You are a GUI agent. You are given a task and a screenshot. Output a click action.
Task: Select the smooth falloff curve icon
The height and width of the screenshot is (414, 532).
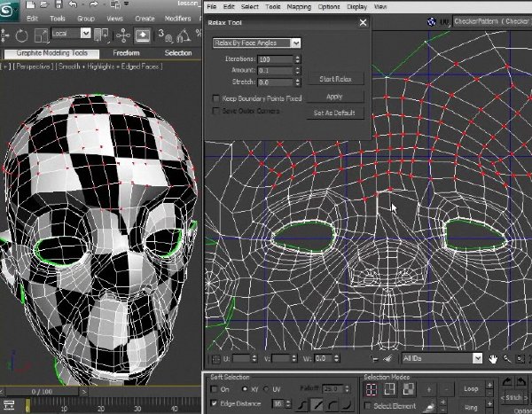click(302, 405)
